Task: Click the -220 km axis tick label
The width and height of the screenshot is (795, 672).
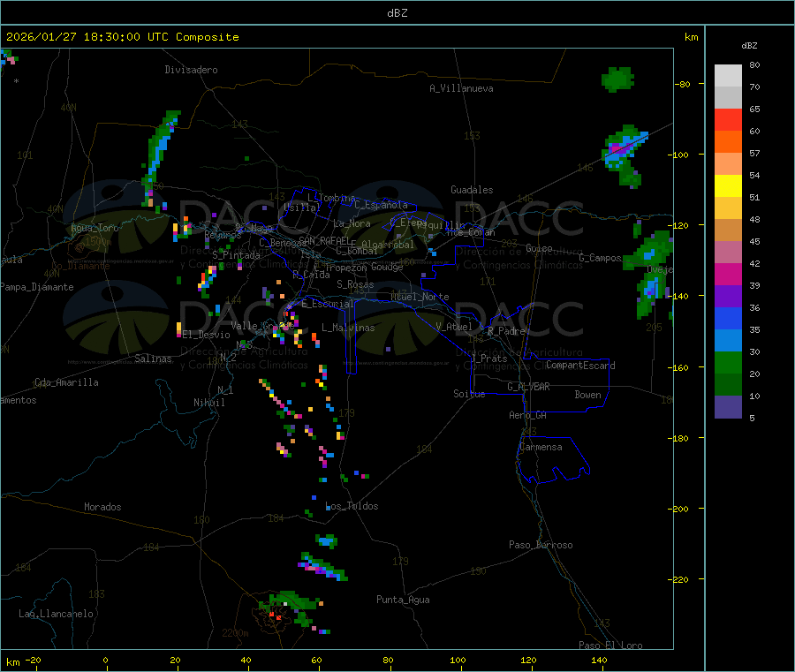Action: (680, 580)
